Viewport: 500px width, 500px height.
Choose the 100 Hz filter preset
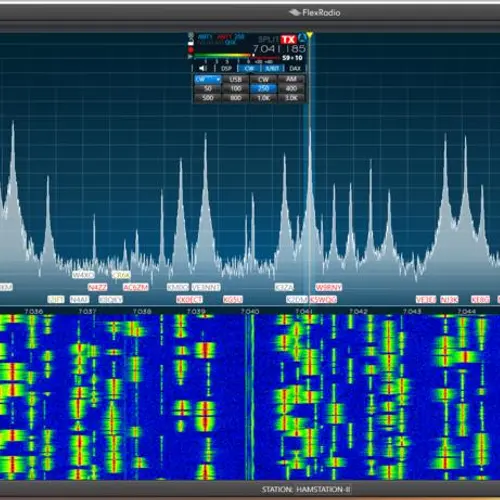(235, 89)
